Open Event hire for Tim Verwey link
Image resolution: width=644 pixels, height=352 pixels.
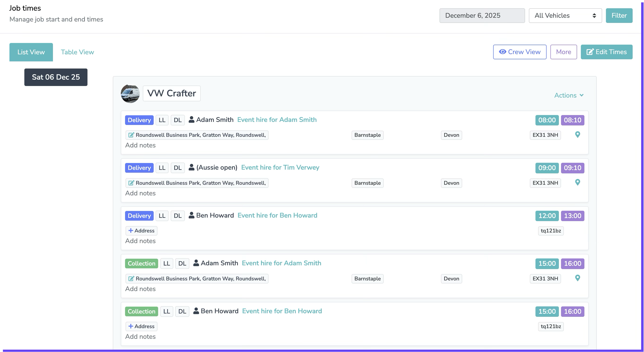pyautogui.click(x=280, y=167)
